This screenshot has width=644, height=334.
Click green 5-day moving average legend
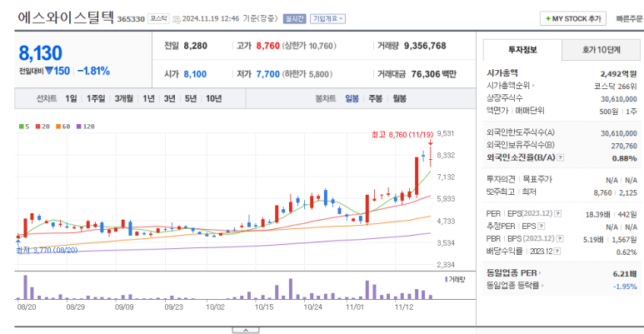tap(24, 127)
